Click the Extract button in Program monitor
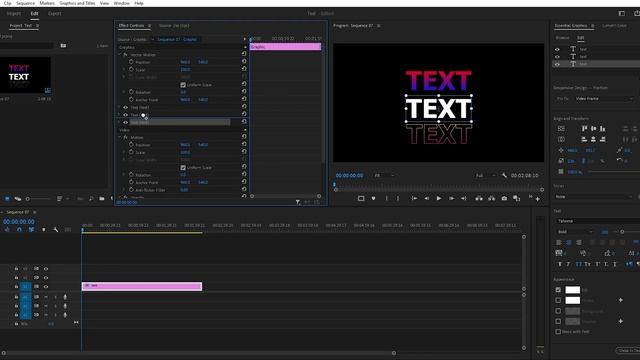This screenshot has height=360, width=640. pyautogui.click(x=491, y=198)
